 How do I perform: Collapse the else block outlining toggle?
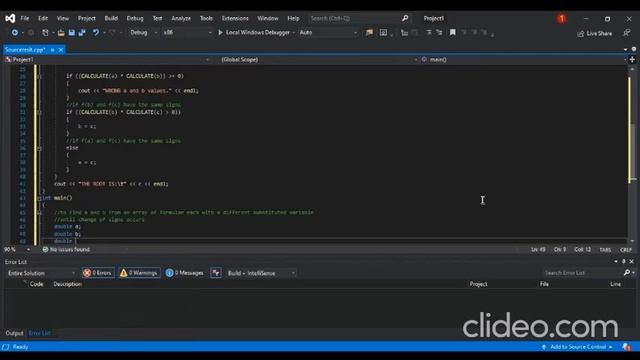tap(40, 148)
